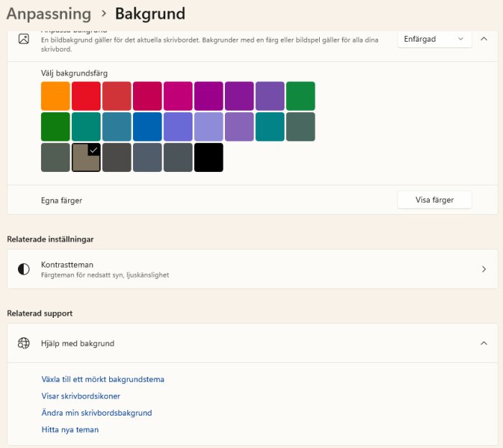Select the black background color swatch
Viewport: 503px width, 448px height.
208,157
